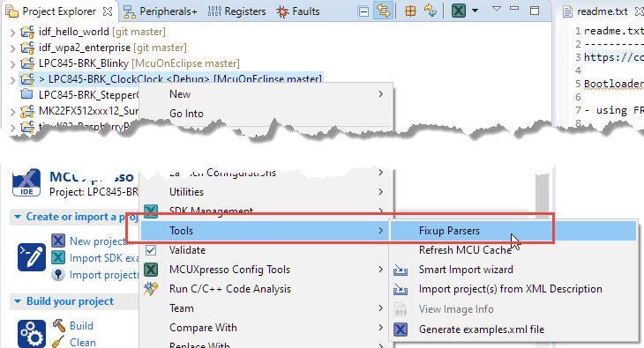Launch Smart Import wizard

[x=513, y=270]
